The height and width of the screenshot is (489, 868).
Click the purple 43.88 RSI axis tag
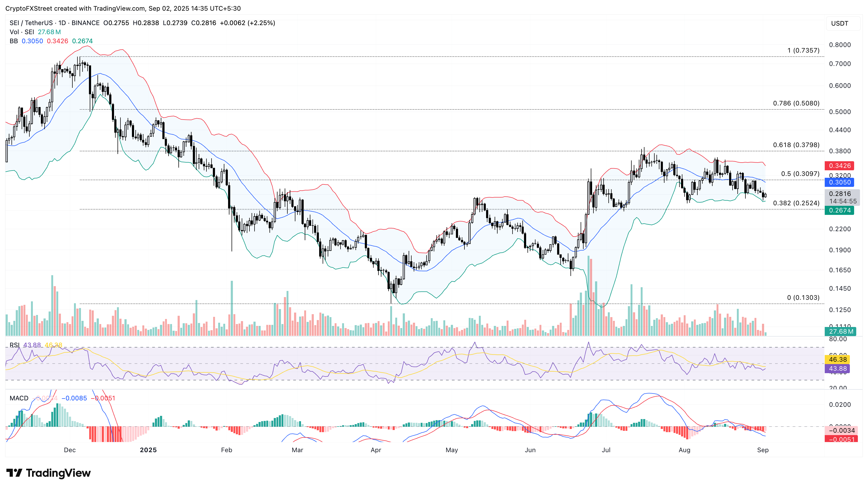pos(837,368)
